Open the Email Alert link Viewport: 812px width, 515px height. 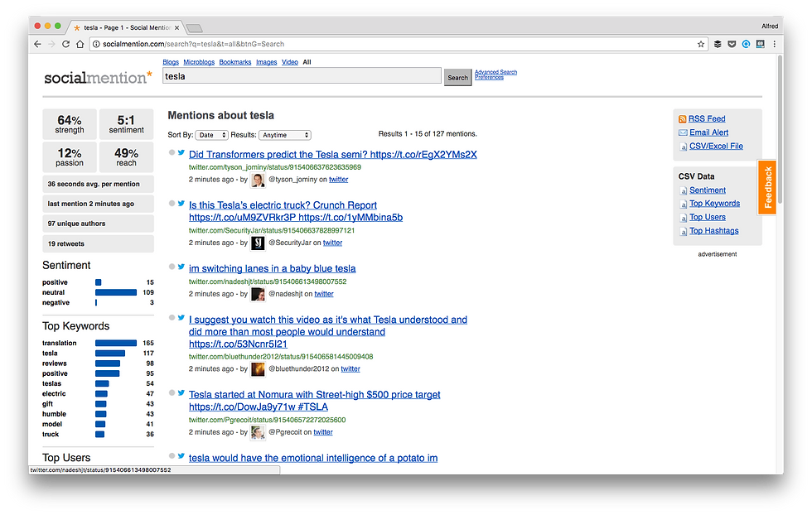(x=708, y=132)
